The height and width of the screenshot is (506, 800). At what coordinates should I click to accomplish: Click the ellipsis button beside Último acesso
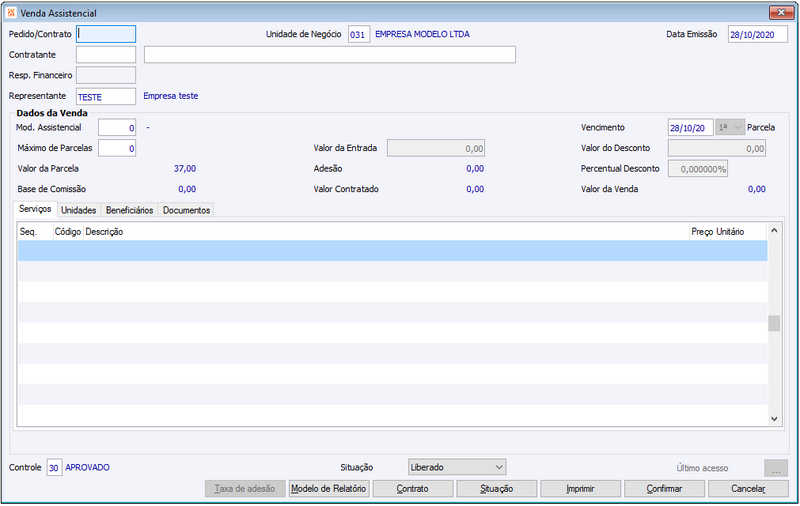[x=776, y=468]
